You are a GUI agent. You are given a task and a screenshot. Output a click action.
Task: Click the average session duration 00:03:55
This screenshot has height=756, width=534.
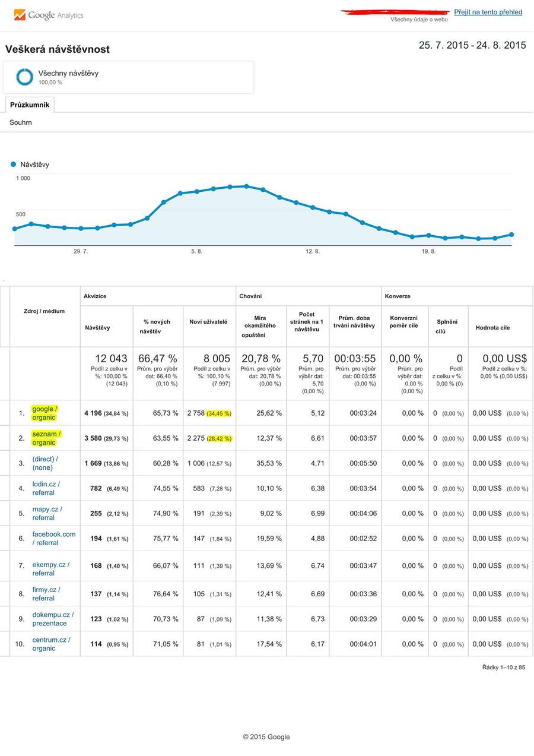pos(355,359)
